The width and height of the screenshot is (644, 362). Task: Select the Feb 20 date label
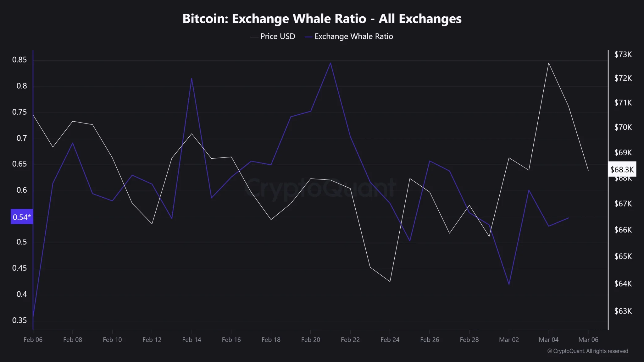click(x=310, y=340)
